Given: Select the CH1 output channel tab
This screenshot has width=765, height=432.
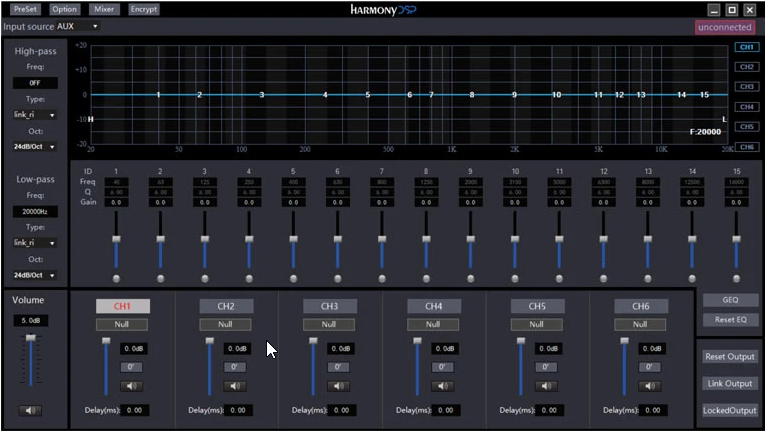Looking at the screenshot, I should (122, 306).
